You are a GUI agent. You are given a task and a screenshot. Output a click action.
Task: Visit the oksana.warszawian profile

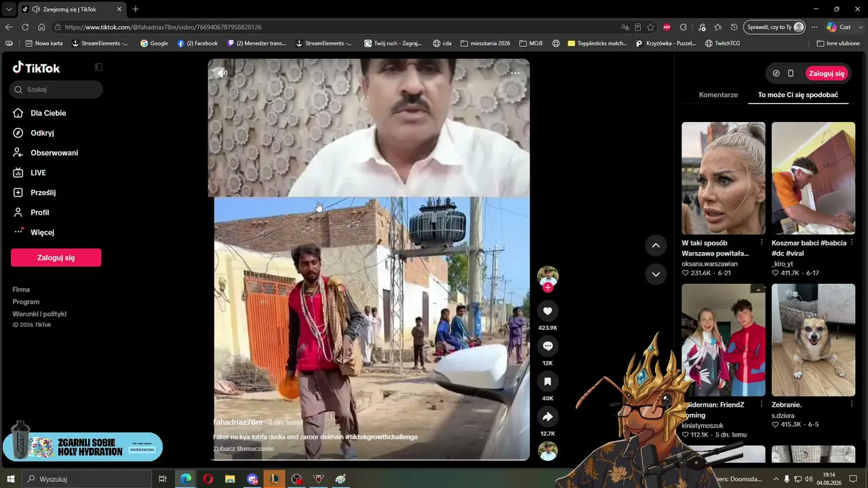pos(709,264)
